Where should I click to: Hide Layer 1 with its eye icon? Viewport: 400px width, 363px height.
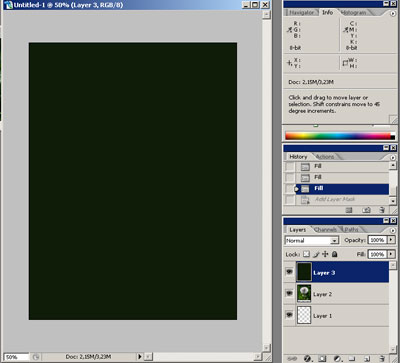289,315
